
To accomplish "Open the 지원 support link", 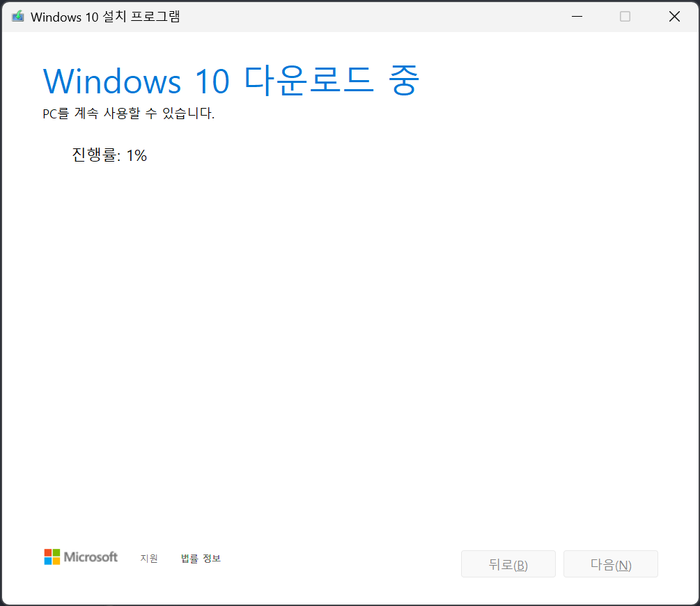I will click(149, 558).
